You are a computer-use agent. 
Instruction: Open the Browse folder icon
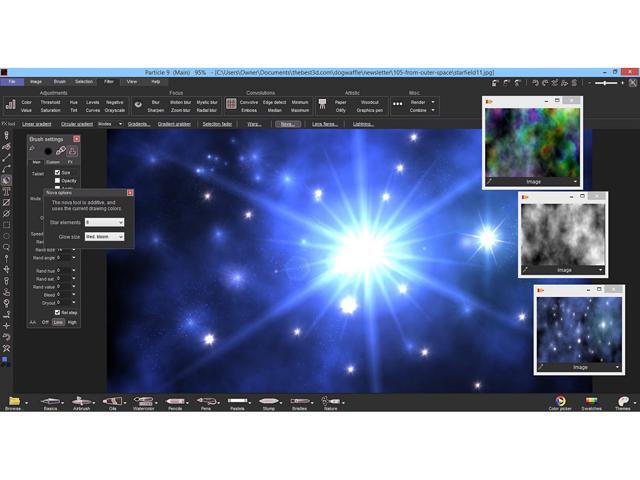pyautogui.click(x=13, y=401)
